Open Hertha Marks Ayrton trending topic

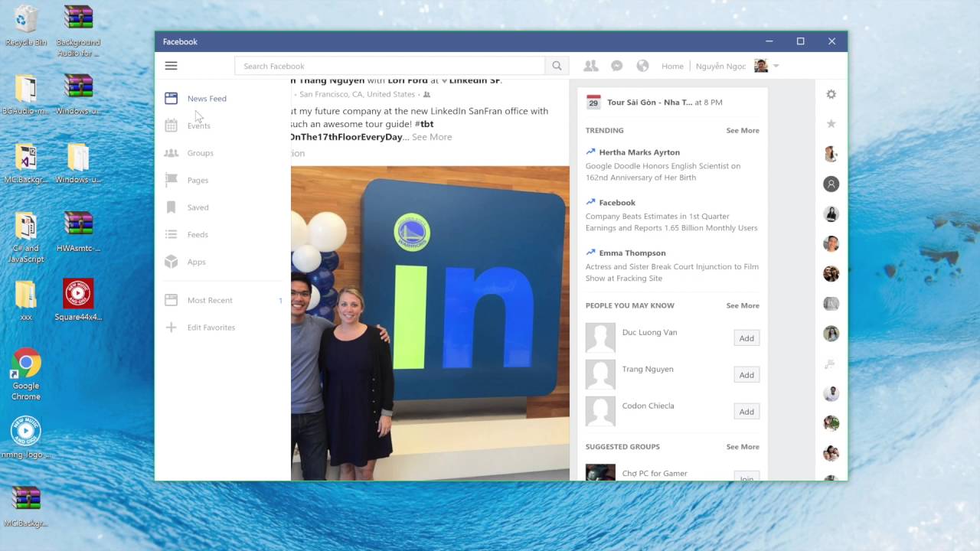click(639, 152)
